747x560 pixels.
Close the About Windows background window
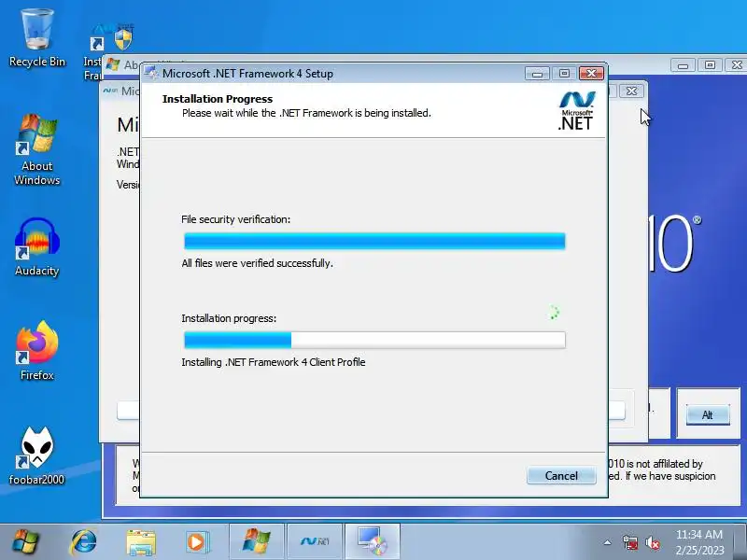pos(736,64)
